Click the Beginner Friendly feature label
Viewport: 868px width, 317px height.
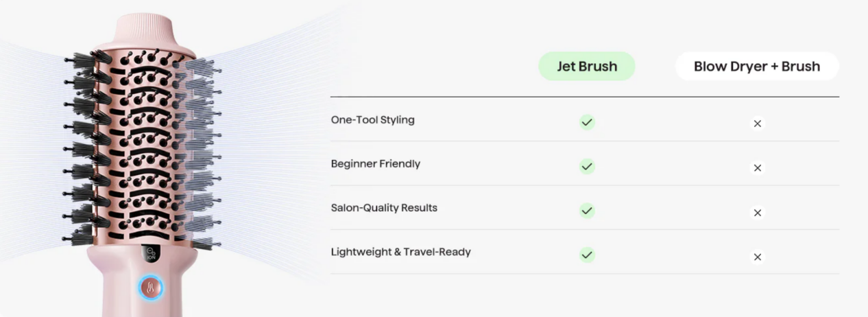(375, 164)
